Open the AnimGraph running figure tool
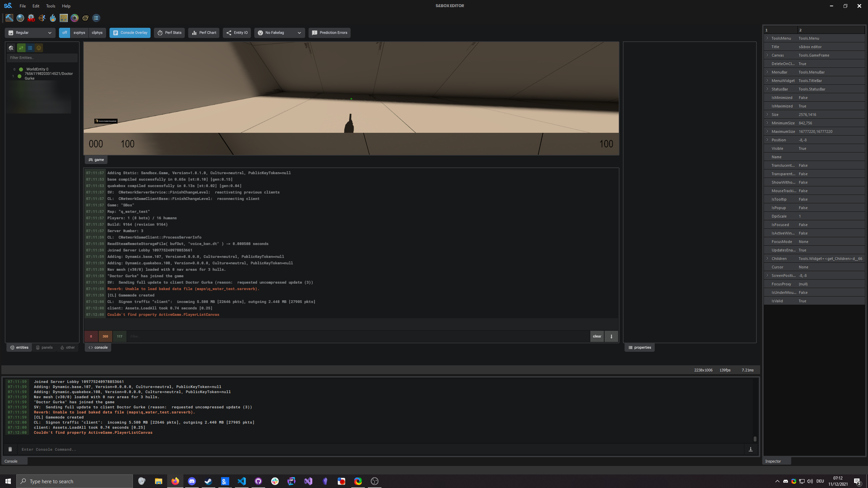The height and width of the screenshot is (488, 868). tap(42, 18)
